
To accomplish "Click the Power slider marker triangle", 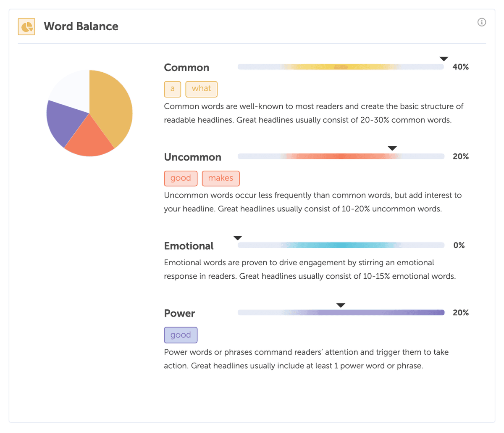I will click(341, 305).
